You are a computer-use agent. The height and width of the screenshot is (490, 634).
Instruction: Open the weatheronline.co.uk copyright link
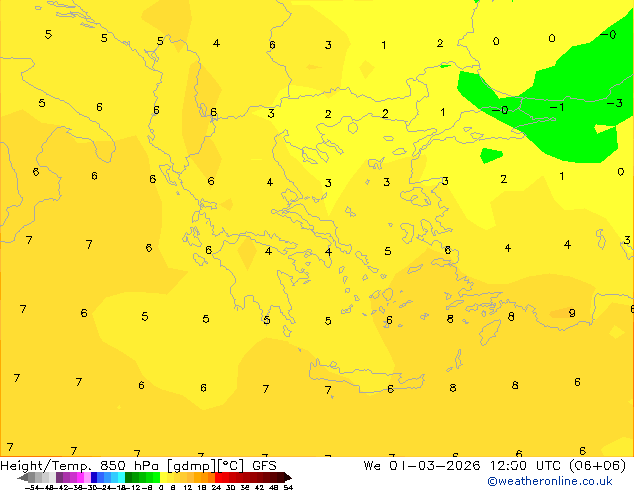click(550, 481)
